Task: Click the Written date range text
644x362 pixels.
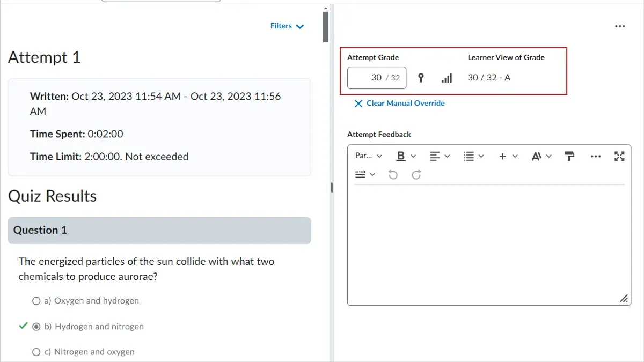Action: pyautogui.click(x=156, y=104)
